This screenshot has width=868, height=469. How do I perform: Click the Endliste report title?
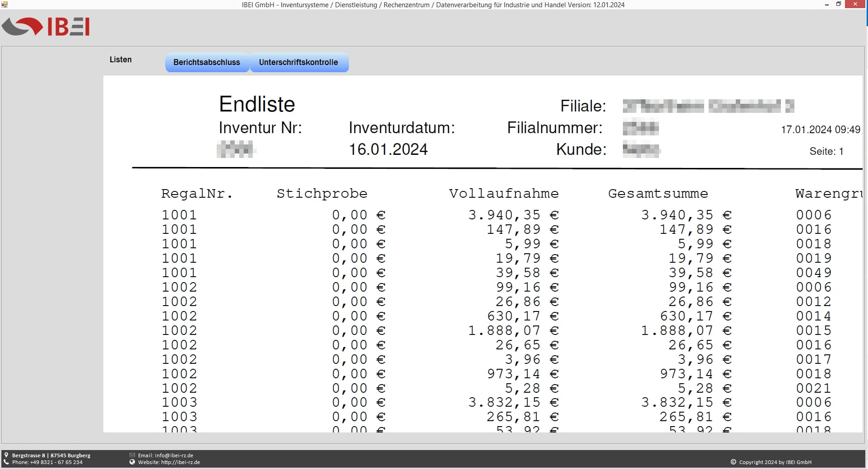[x=256, y=104]
